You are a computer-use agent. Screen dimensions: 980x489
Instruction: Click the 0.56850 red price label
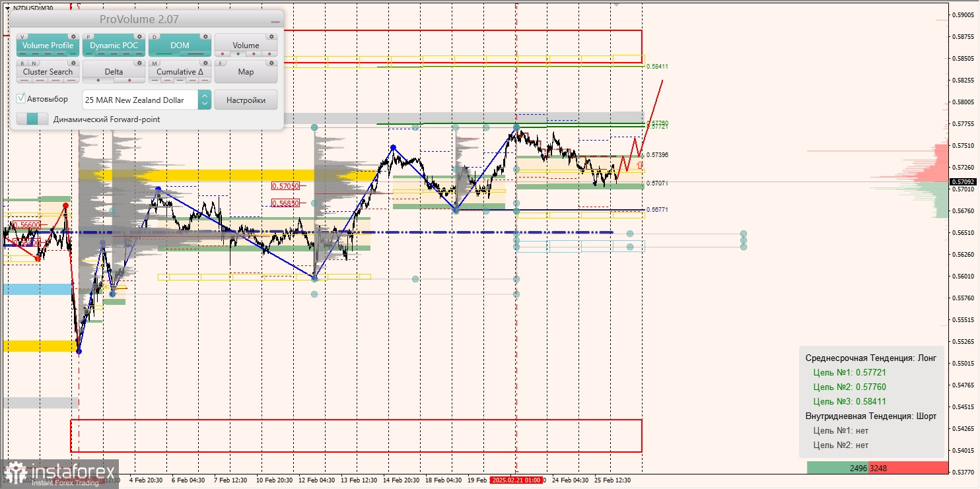click(x=285, y=203)
